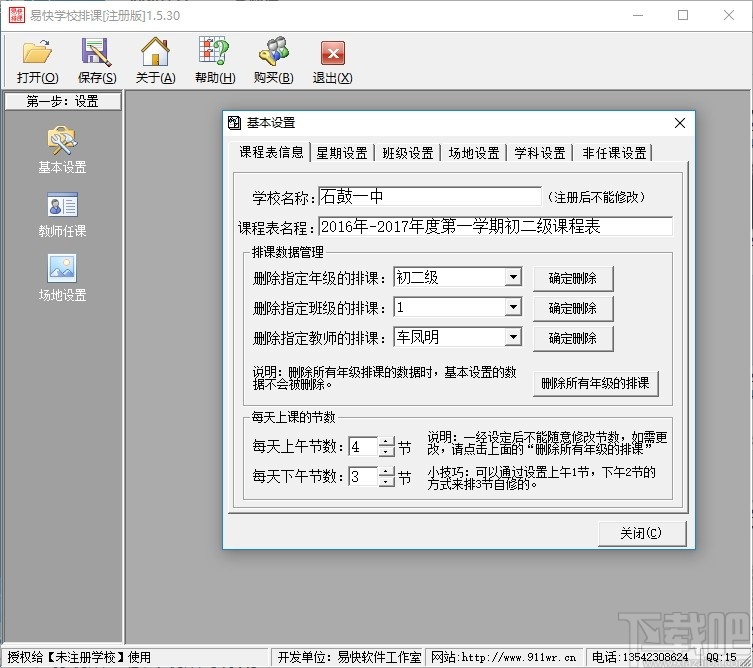Open 场地设置 sidebar icon
Image resolution: width=753 pixels, height=668 pixels.
[x=62, y=279]
